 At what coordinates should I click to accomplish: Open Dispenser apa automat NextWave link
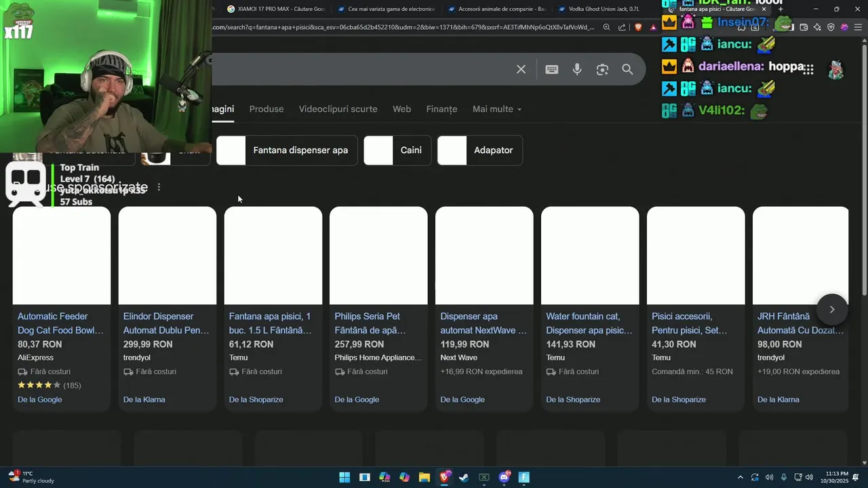pyautogui.click(x=484, y=323)
